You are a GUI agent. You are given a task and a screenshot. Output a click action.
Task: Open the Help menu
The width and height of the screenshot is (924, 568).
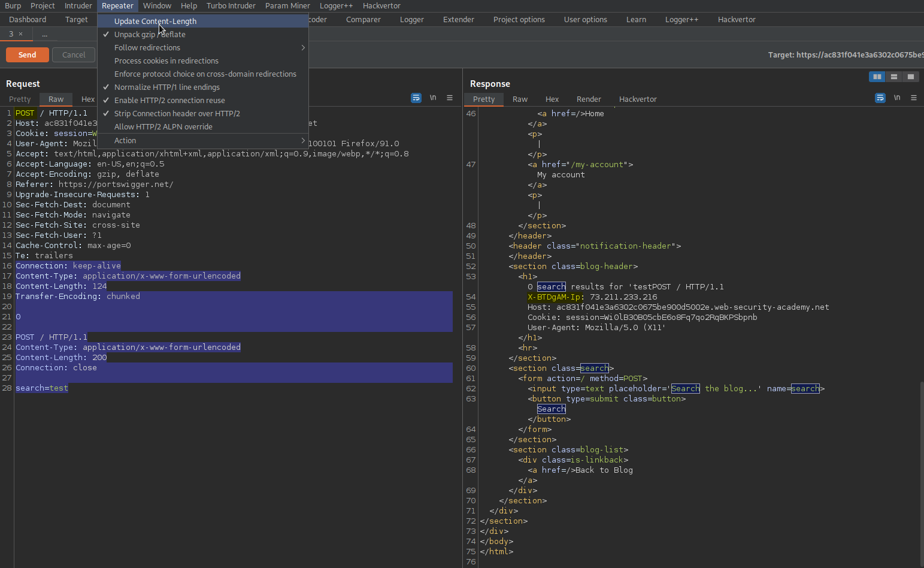(x=189, y=5)
